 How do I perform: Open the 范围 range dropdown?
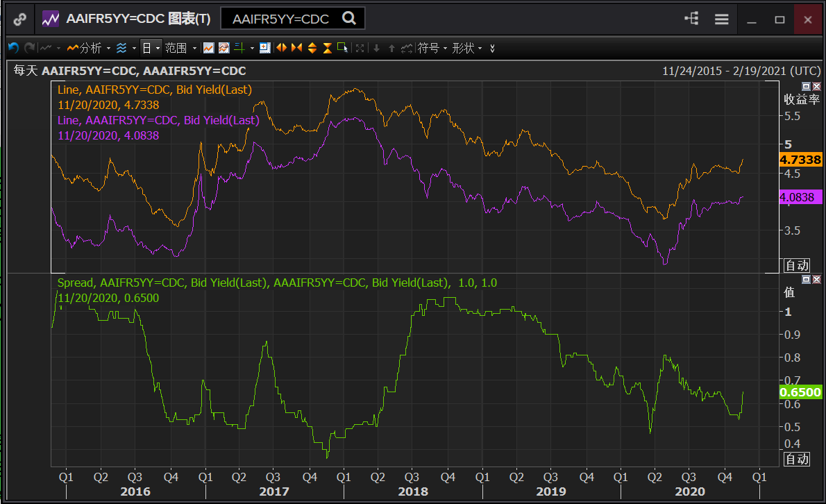[x=180, y=48]
